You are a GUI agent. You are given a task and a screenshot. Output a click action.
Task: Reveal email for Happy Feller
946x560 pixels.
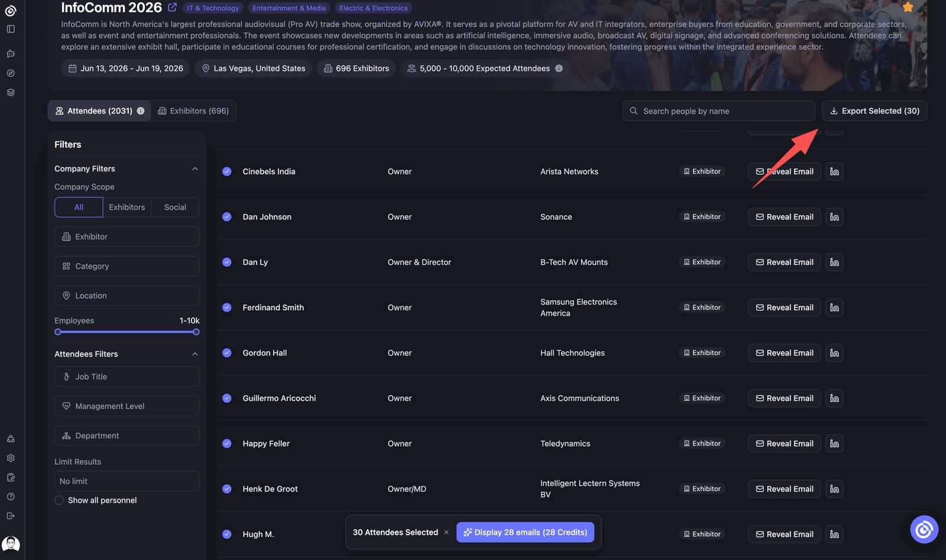(784, 444)
